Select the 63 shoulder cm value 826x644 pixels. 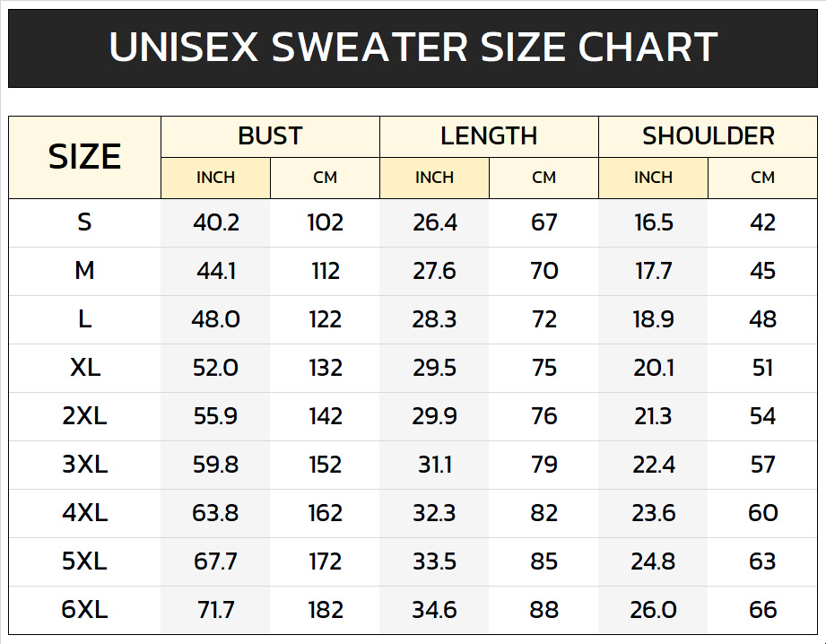(762, 561)
